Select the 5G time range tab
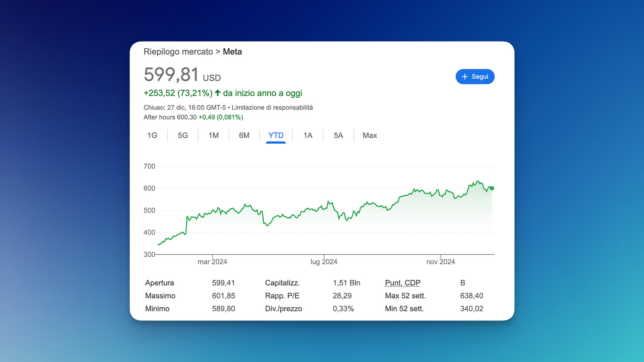Image resolution: width=644 pixels, height=362 pixels. click(183, 135)
